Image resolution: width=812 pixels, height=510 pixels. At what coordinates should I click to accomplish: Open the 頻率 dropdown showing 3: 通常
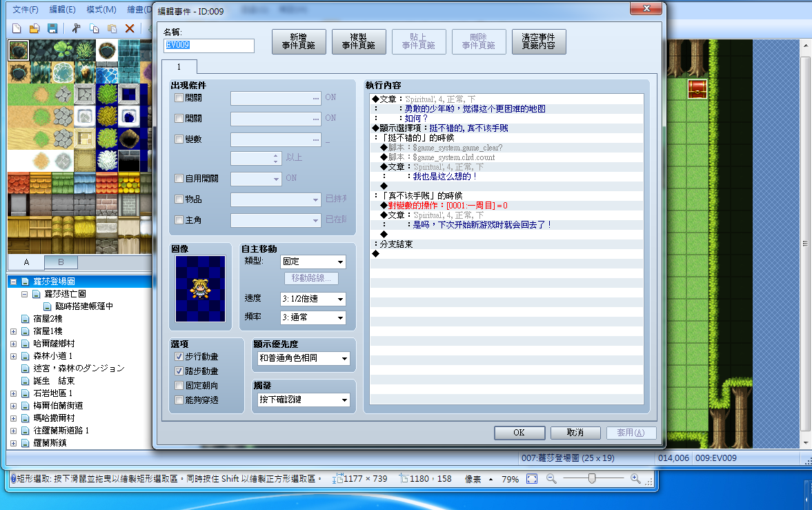click(x=313, y=317)
